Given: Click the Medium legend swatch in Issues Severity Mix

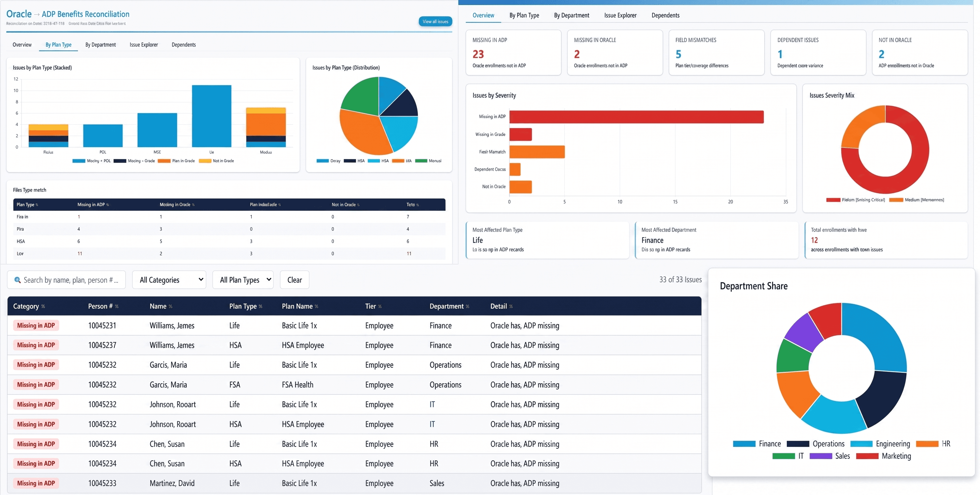Looking at the screenshot, I should (896, 200).
